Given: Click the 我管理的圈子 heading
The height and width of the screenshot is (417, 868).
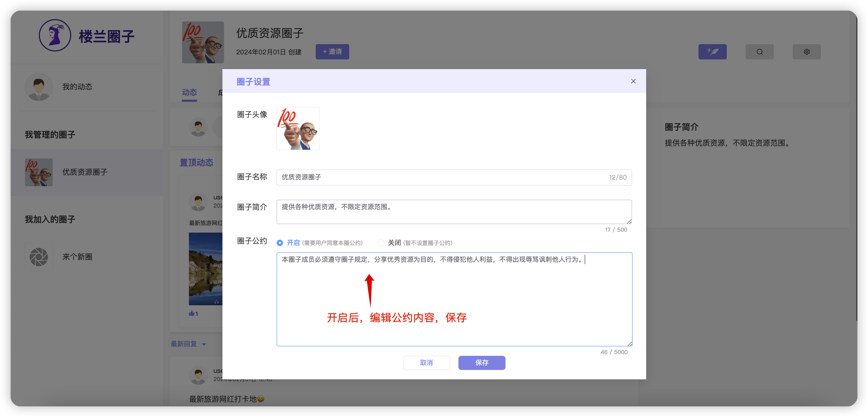Looking at the screenshot, I should pos(50,135).
